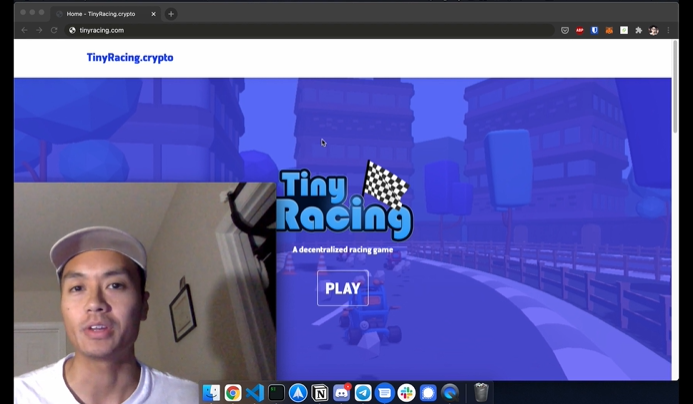Image resolution: width=693 pixels, height=404 pixels.
Task: Open Spark mail from the dock
Action: (298, 393)
